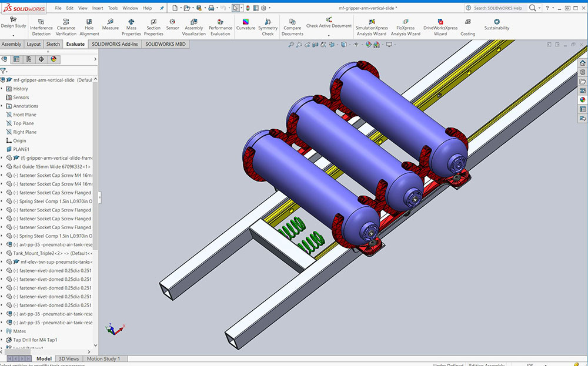Click the Search SOLIDWORKS Help field
This screenshot has height=366, width=588.
point(497,8)
